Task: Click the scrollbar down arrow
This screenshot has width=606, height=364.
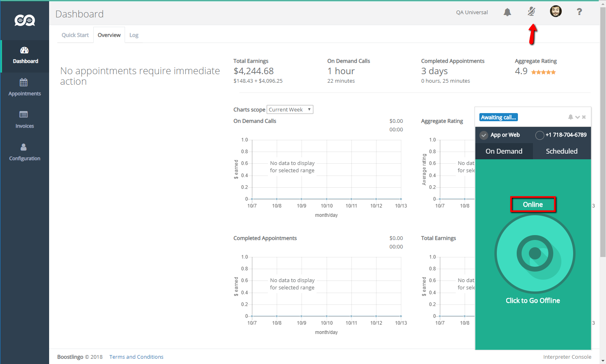Action: click(x=603, y=361)
